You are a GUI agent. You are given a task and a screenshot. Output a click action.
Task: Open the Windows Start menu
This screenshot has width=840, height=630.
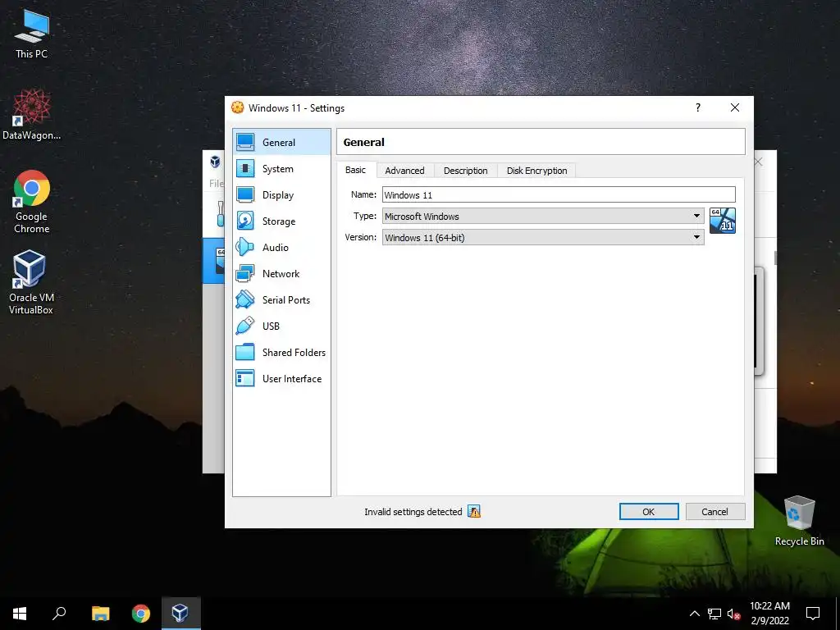20,614
